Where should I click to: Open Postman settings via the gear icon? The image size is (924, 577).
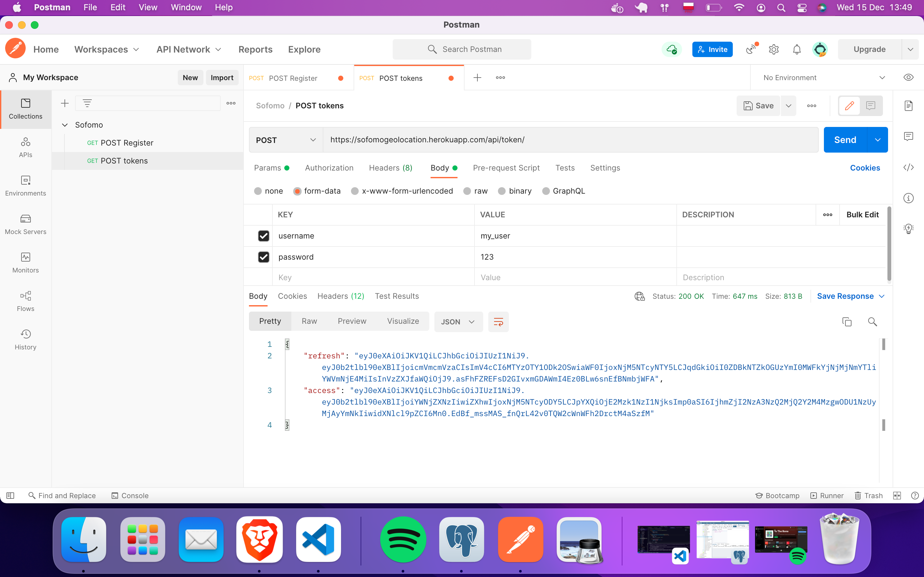(774, 49)
